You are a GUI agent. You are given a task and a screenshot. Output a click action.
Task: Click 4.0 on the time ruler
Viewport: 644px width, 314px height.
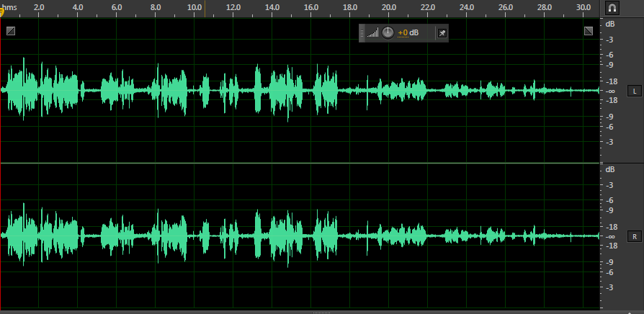pos(78,7)
